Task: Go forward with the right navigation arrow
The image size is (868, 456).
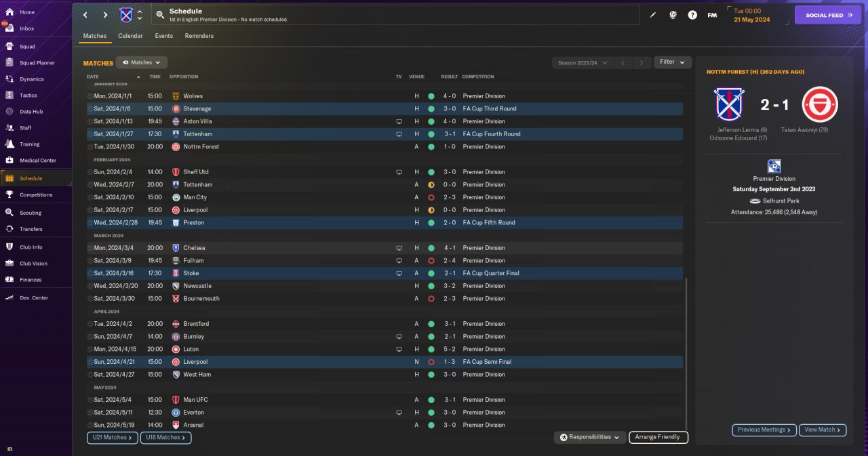Action: tap(105, 15)
